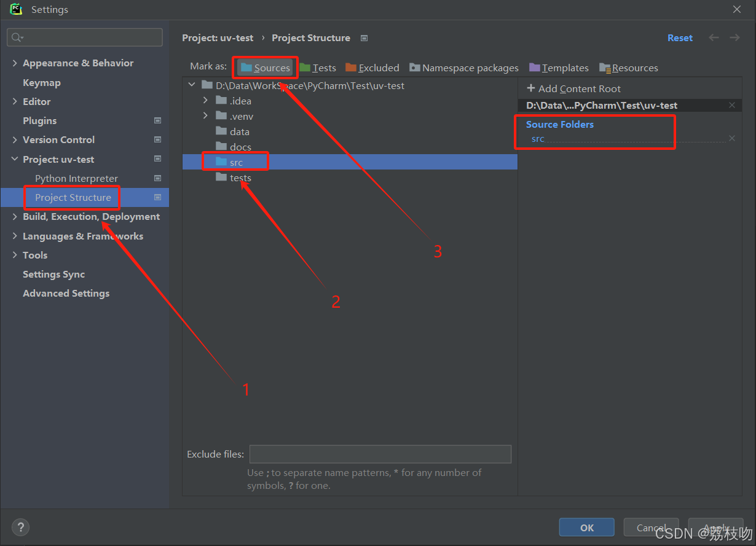Confirm with the OK button
Screen dimensions: 756x546
click(586, 527)
